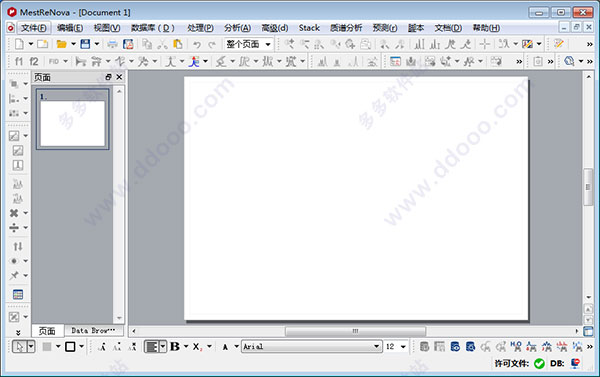Open the 分析(A) menu
This screenshot has height=377, width=600.
point(237,28)
